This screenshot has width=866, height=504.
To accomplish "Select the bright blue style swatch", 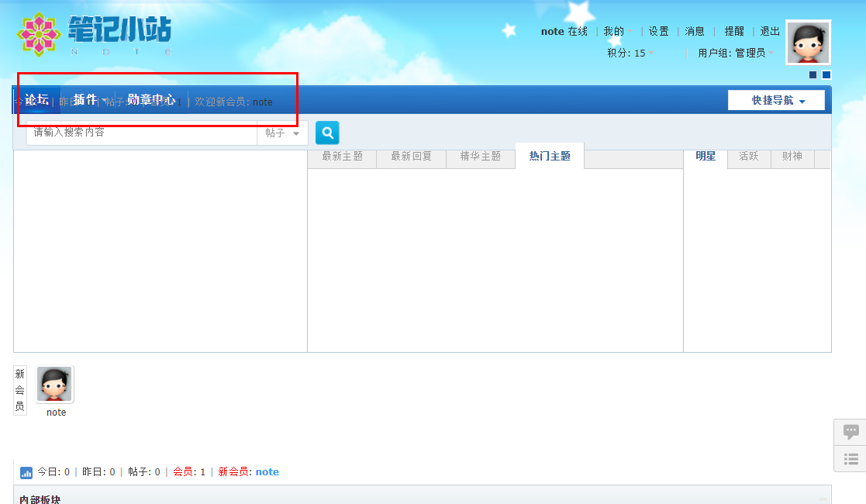I will (x=826, y=75).
